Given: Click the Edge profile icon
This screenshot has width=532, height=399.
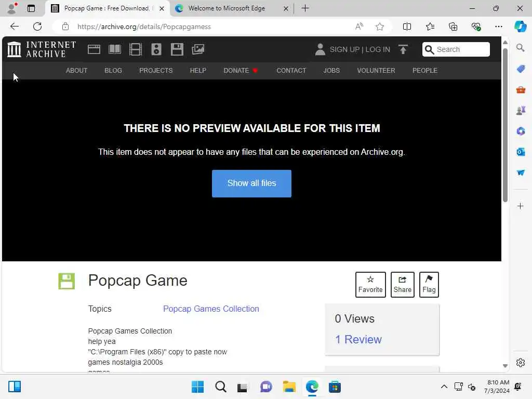Looking at the screenshot, I should tap(12, 8).
